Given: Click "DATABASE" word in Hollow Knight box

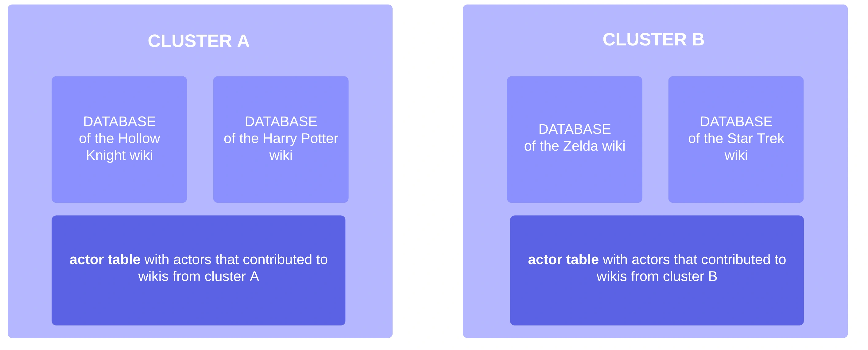Looking at the screenshot, I should 119,121.
